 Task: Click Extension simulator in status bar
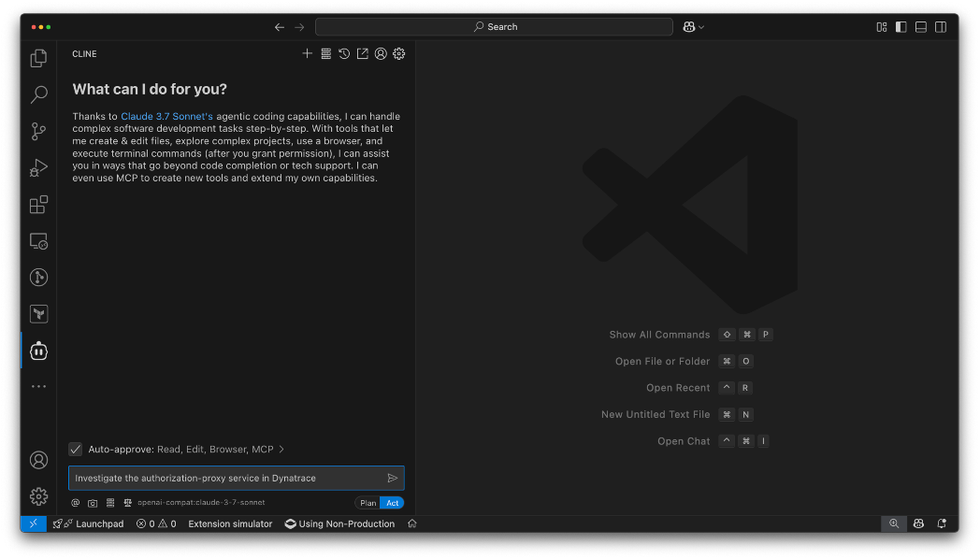(230, 524)
